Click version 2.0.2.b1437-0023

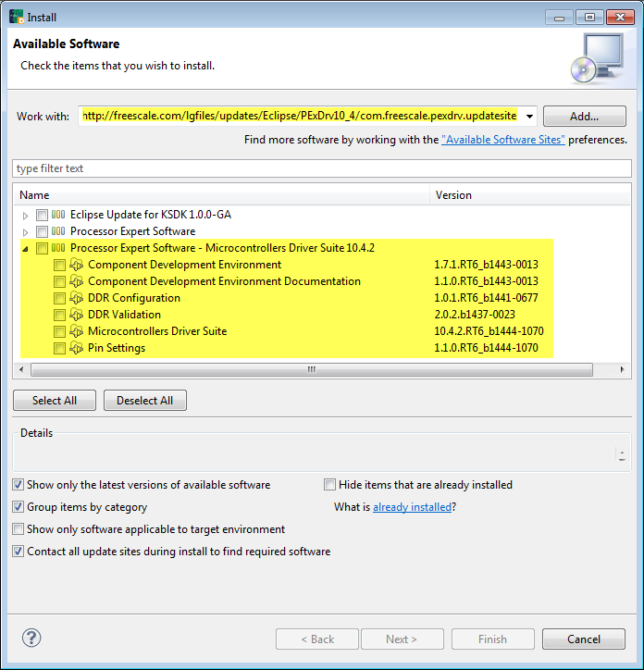point(475,315)
